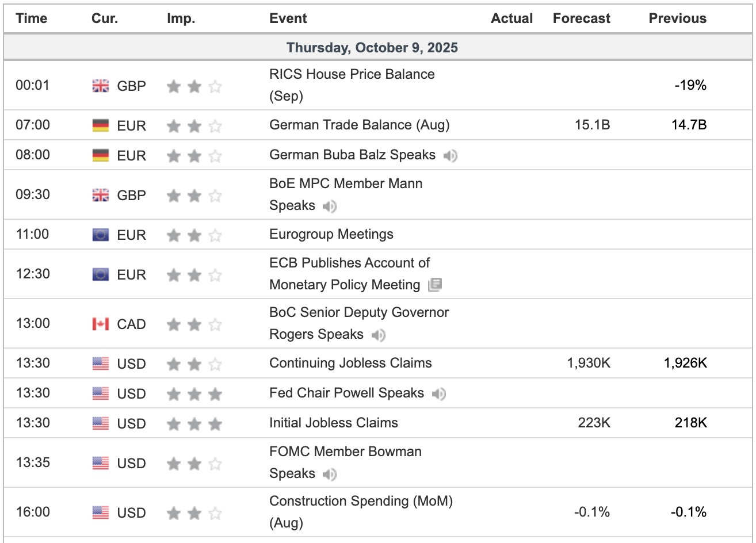This screenshot has height=543, width=756.
Task: Open the Initial Jobless Claims event
Action: click(x=334, y=423)
